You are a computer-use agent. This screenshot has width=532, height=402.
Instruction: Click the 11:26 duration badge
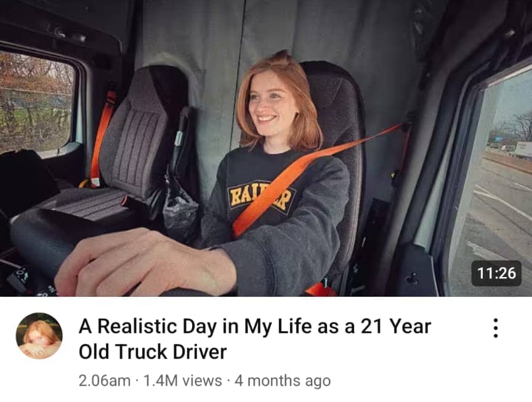[496, 273]
